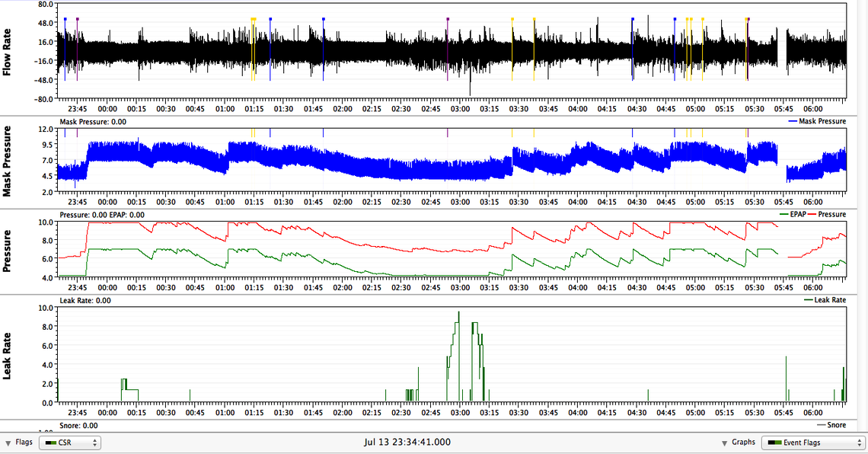The height and width of the screenshot is (454, 868).
Task: Expand the Flags disclosure triangle
Action: (8, 443)
